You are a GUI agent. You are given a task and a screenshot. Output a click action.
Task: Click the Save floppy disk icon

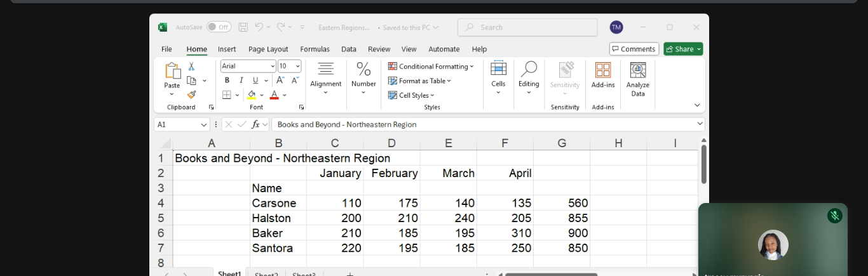tap(243, 27)
